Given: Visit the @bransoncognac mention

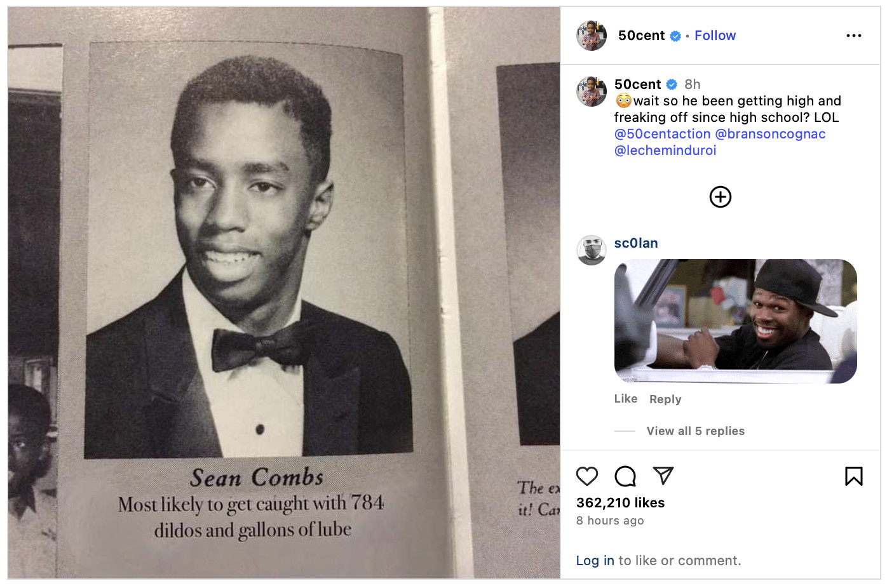Looking at the screenshot, I should [x=770, y=134].
